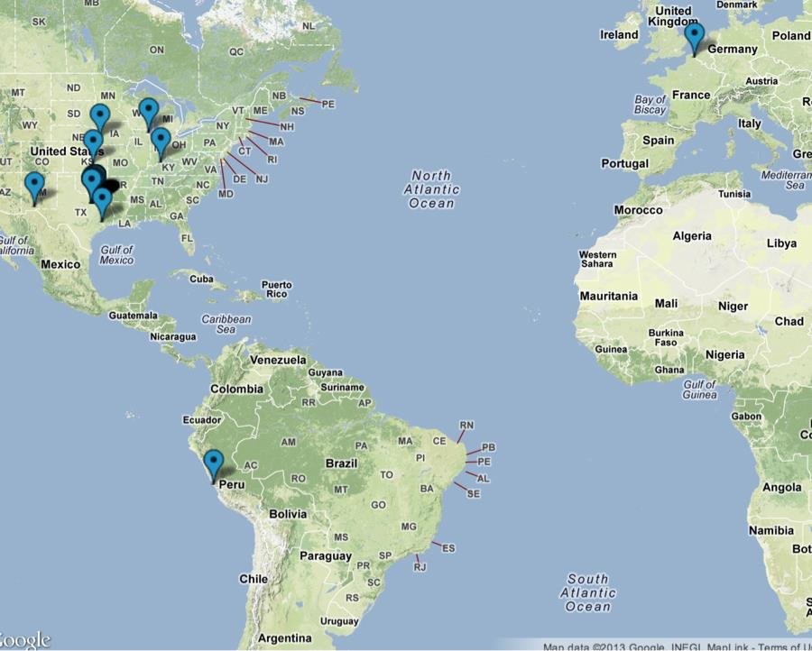Select the 'Mauritania' label

point(608,297)
